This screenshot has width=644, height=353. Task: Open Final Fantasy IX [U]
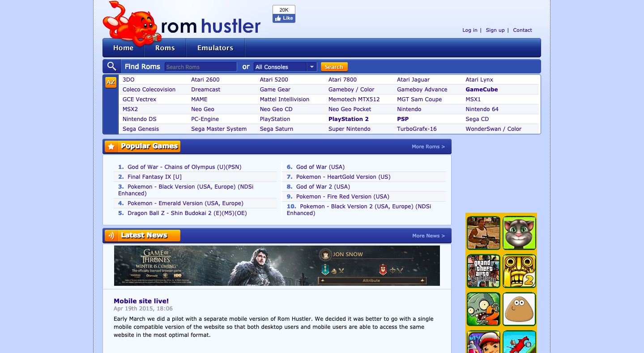154,177
